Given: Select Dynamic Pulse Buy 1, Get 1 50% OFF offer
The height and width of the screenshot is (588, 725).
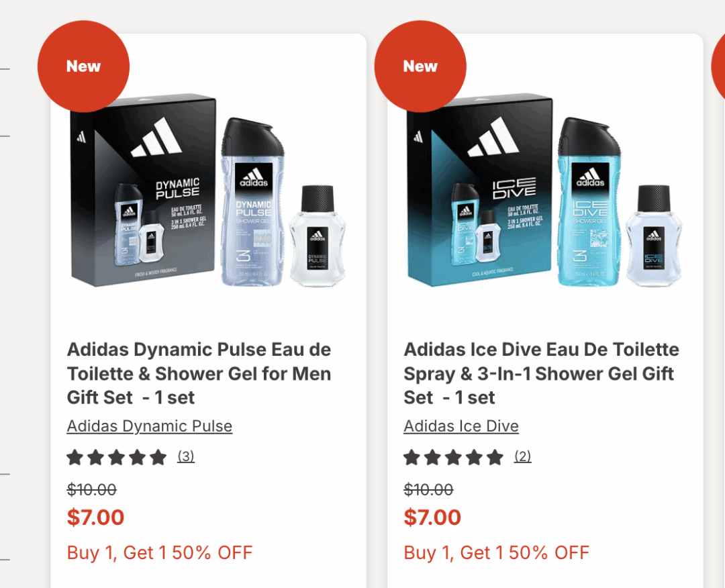Looking at the screenshot, I should [160, 553].
